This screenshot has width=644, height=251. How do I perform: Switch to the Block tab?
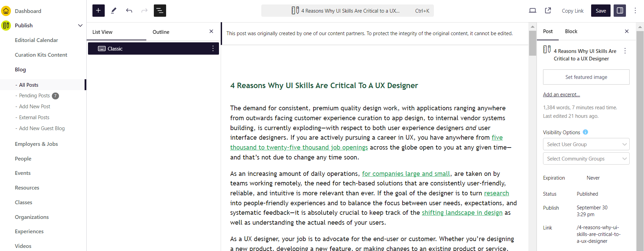[571, 31]
